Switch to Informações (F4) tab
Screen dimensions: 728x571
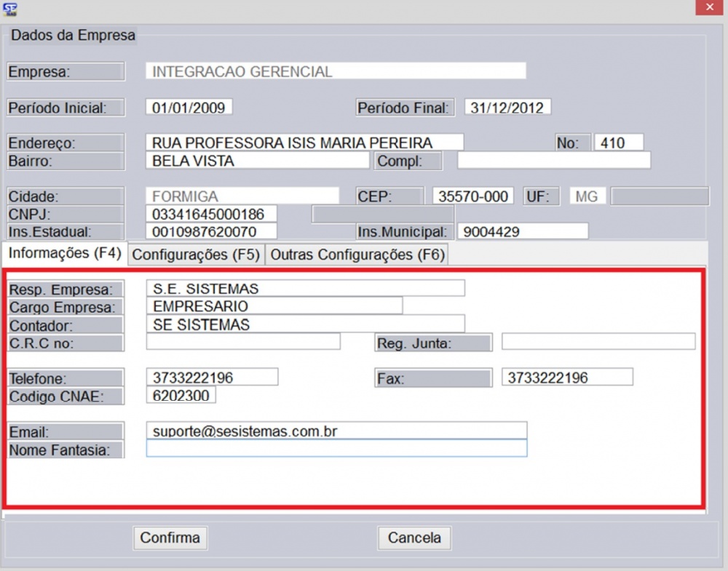pos(65,254)
